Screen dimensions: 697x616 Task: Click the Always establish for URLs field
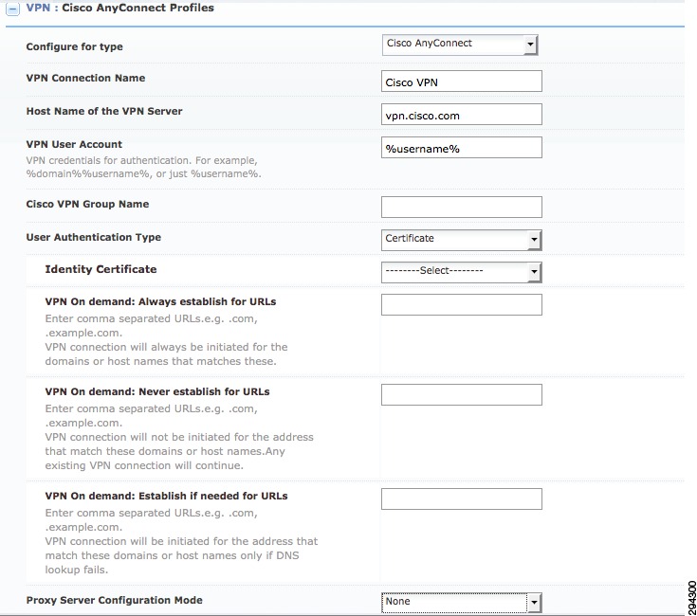[x=462, y=304]
